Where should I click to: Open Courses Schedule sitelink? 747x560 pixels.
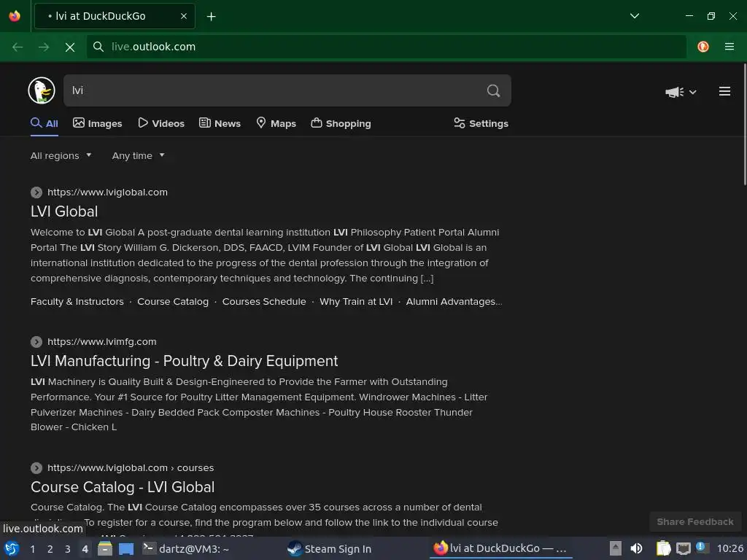tap(264, 301)
